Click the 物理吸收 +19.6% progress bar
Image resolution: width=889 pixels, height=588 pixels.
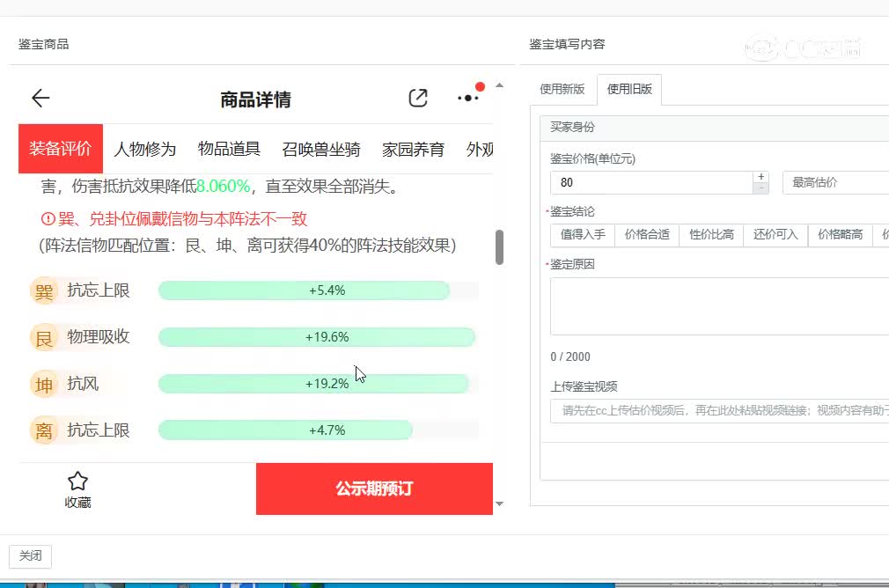(317, 337)
